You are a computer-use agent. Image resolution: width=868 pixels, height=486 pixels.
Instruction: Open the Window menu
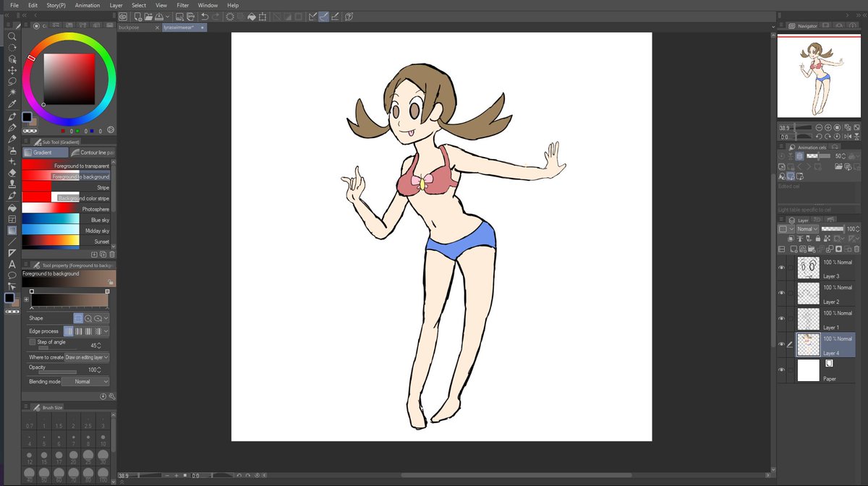pyautogui.click(x=208, y=5)
